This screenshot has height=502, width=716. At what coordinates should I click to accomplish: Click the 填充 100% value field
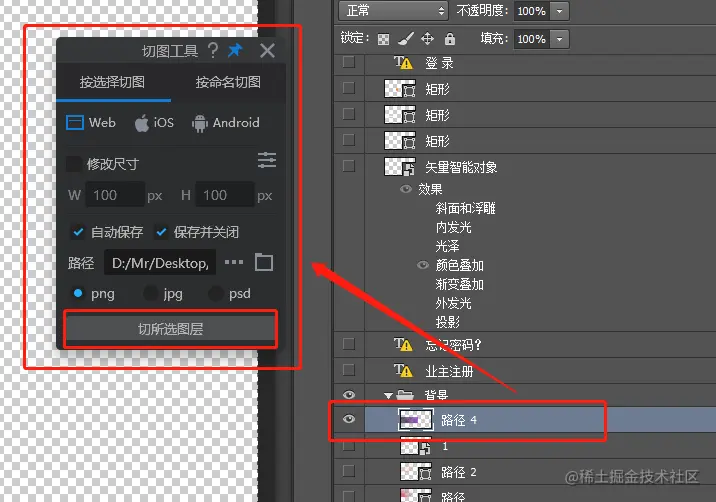532,39
